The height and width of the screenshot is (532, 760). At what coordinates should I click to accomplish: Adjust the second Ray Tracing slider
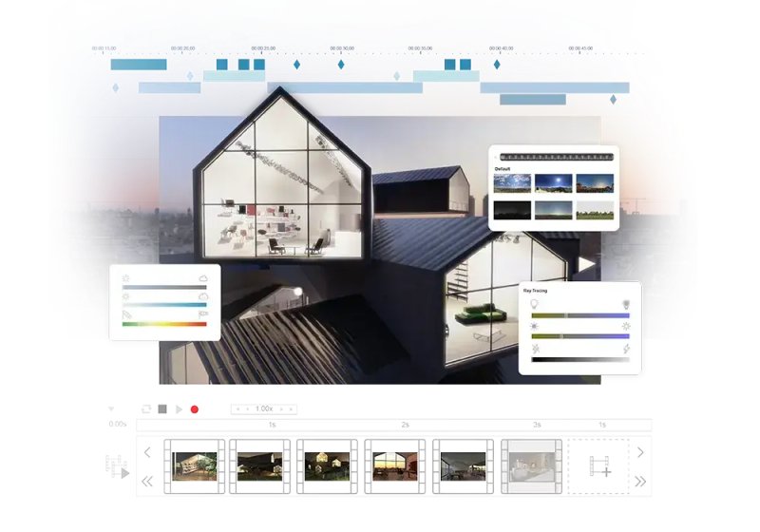click(580, 336)
